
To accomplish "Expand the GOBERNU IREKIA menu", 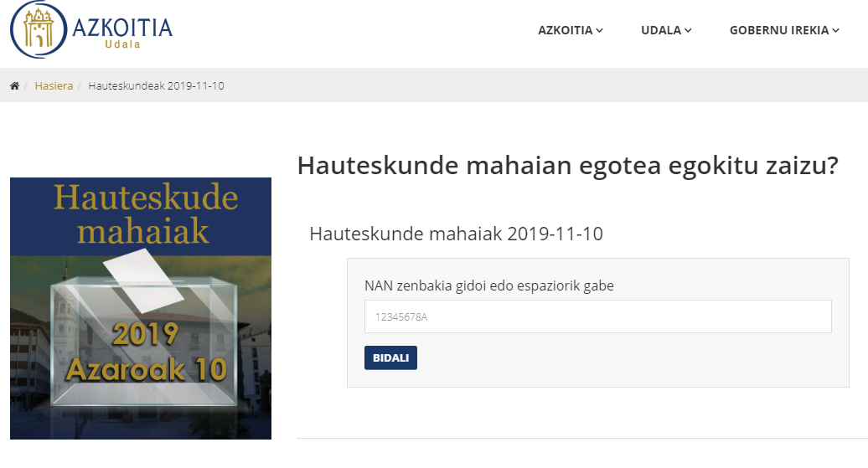I will point(784,30).
